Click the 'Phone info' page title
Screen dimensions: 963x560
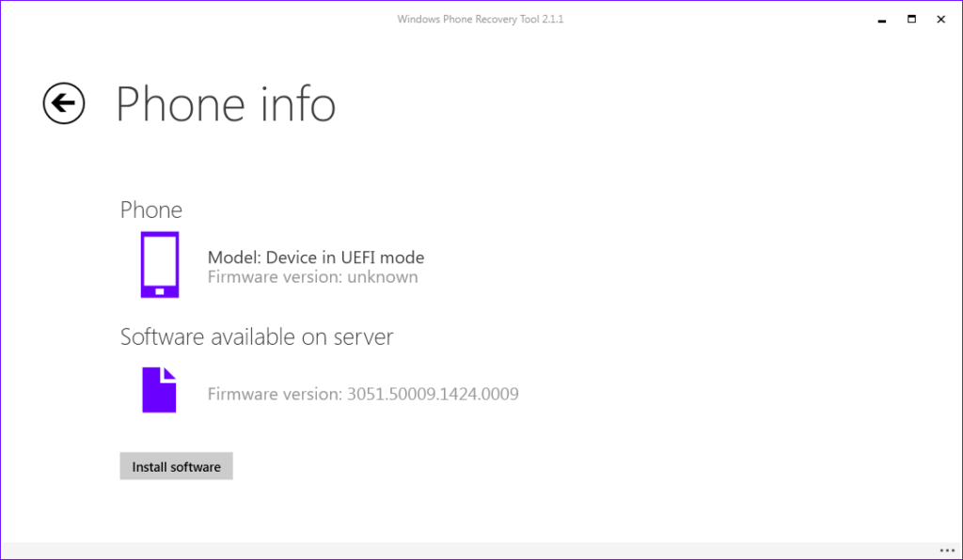point(226,104)
